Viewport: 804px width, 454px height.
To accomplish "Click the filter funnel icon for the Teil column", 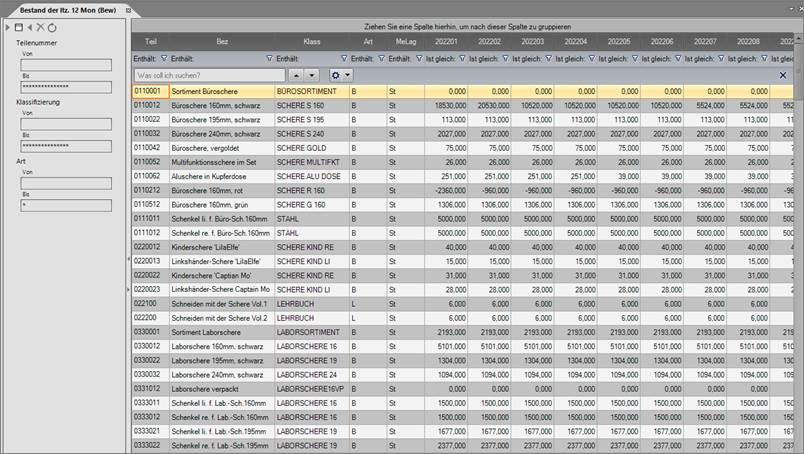I will coord(164,59).
